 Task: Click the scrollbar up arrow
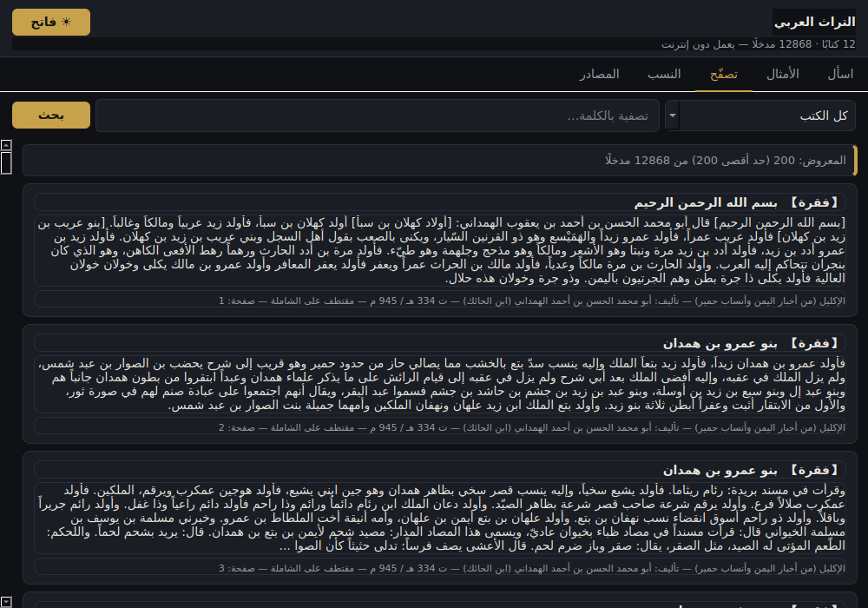click(6, 145)
